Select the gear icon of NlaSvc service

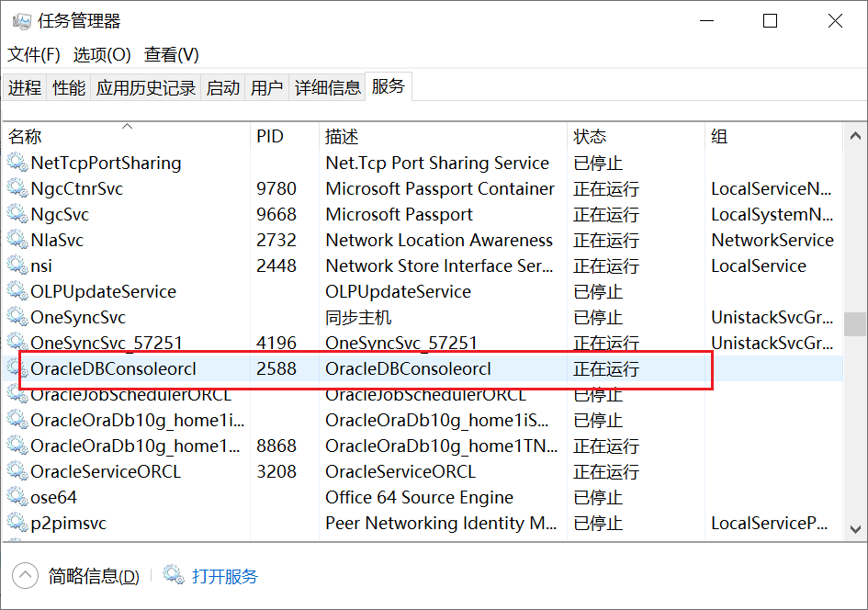pos(17,240)
